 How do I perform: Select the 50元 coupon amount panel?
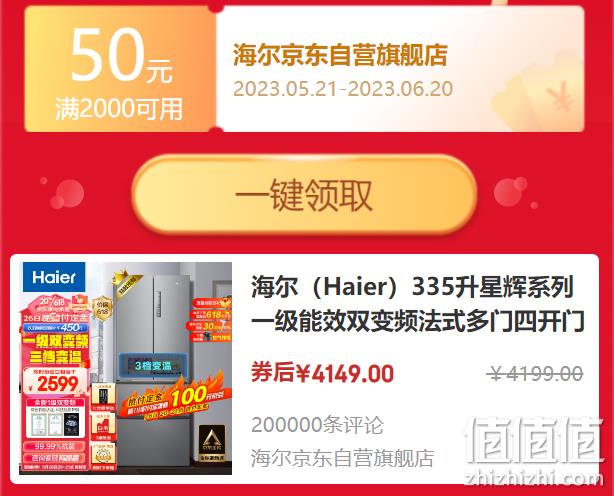pyautogui.click(x=120, y=69)
